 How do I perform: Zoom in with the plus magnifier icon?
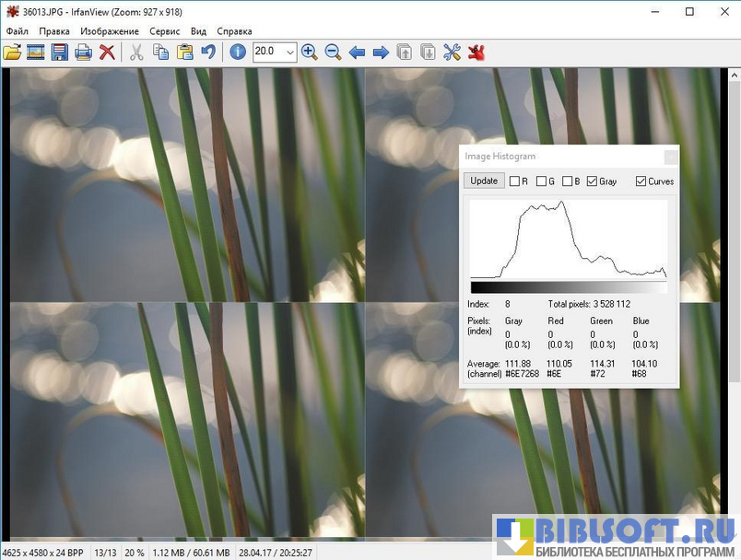tap(309, 52)
